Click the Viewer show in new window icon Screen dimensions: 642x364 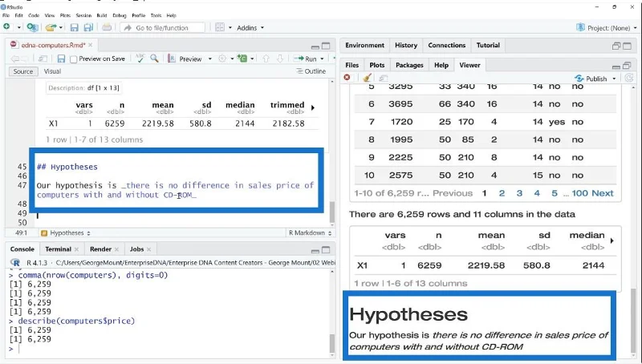point(383,78)
